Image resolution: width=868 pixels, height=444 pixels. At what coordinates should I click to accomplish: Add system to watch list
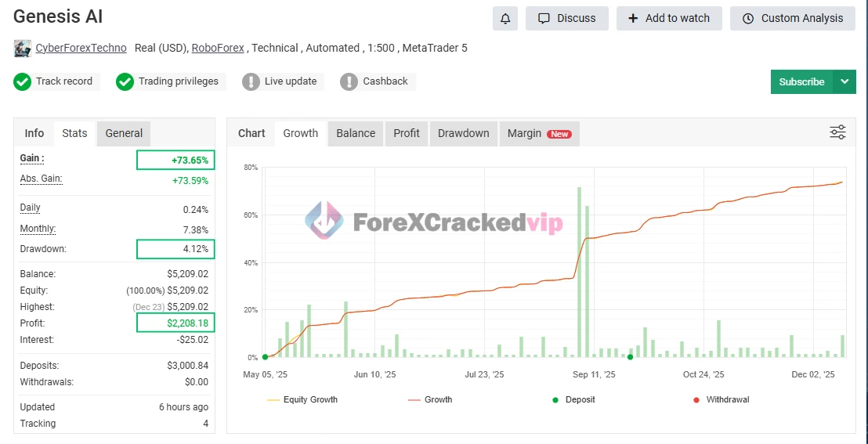tap(669, 18)
